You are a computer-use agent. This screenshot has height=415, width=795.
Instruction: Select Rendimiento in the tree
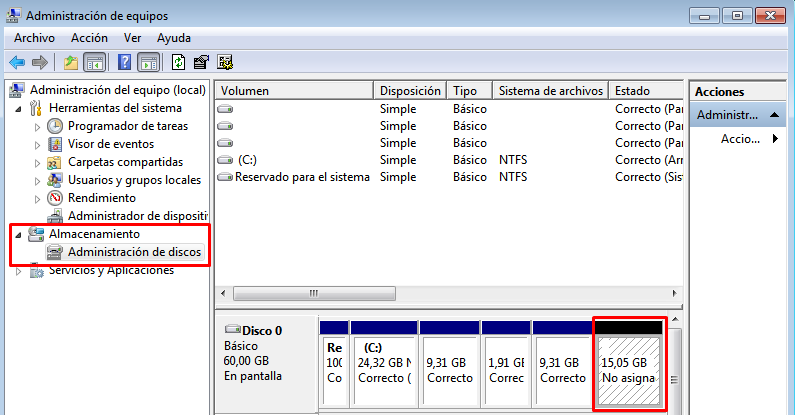[102, 198]
